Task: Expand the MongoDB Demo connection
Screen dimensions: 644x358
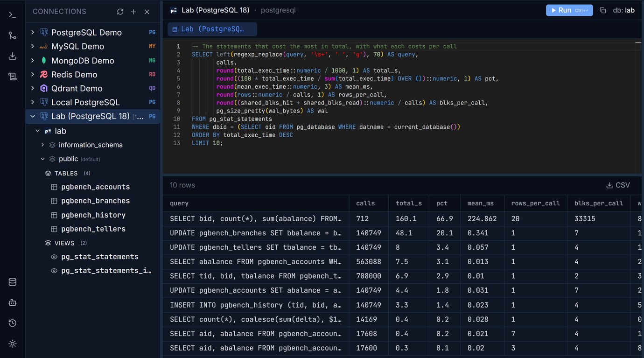Action: coord(33,60)
